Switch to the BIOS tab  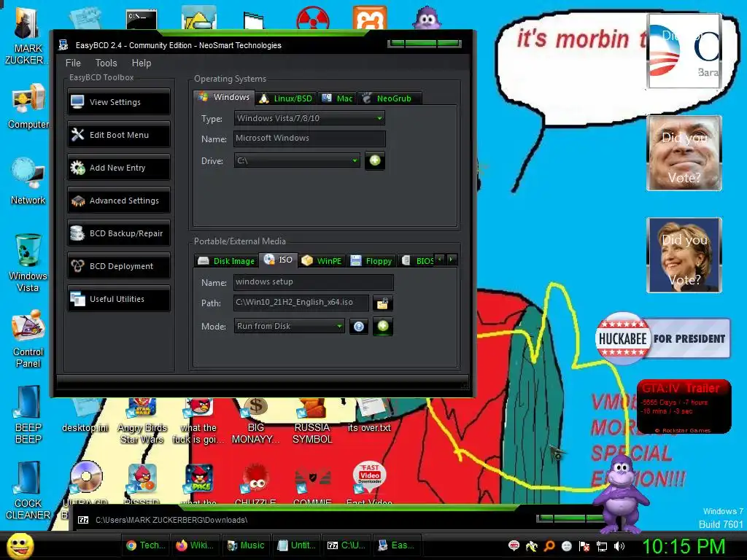pyautogui.click(x=417, y=261)
